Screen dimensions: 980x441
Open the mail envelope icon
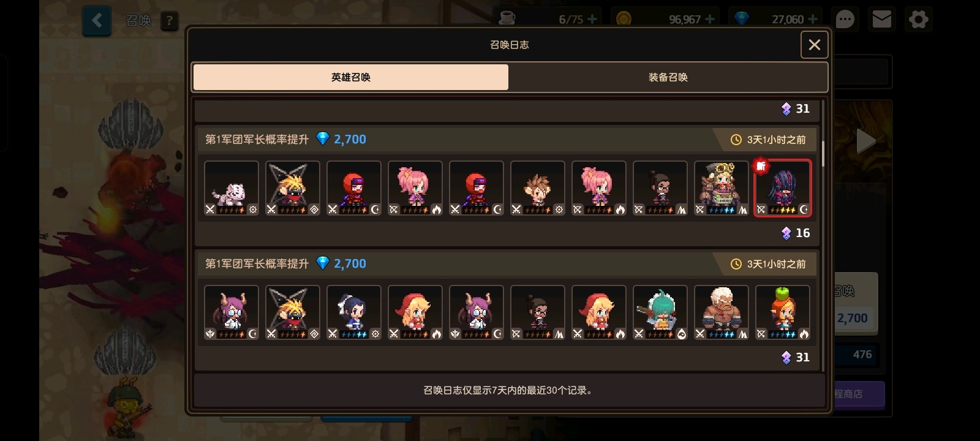point(881,20)
